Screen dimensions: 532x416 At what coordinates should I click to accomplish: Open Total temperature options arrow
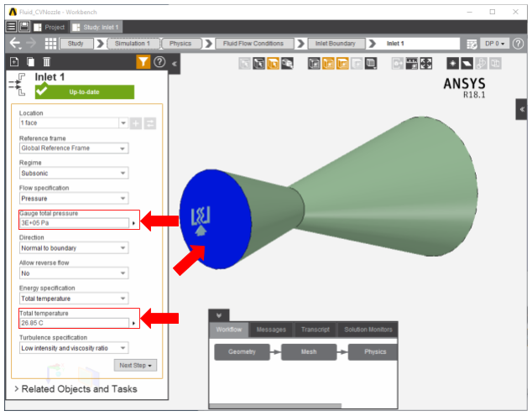pyautogui.click(x=133, y=323)
